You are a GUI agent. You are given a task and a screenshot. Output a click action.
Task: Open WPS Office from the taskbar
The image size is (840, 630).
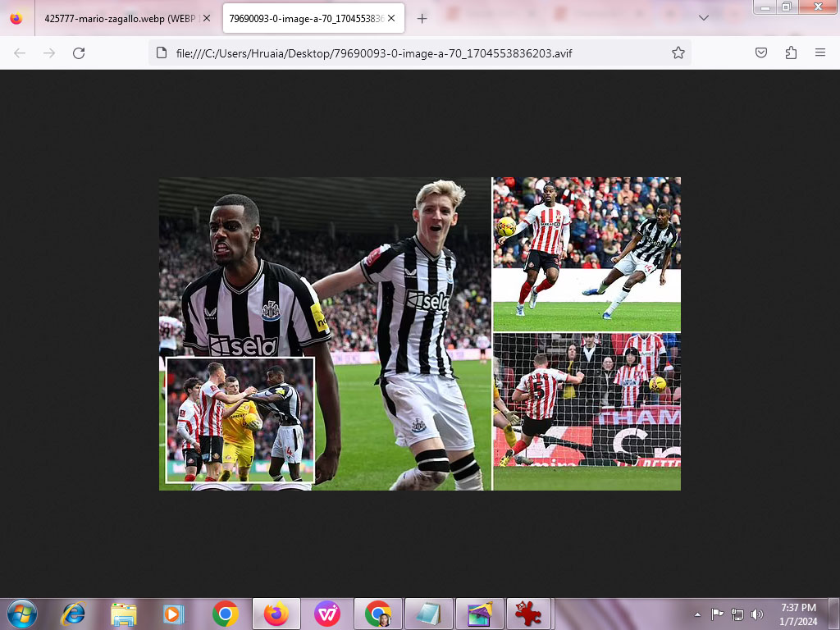tap(327, 614)
